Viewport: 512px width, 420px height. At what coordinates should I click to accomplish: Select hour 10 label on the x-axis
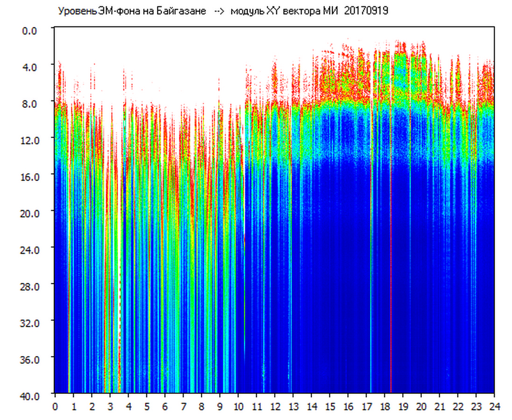238,406
